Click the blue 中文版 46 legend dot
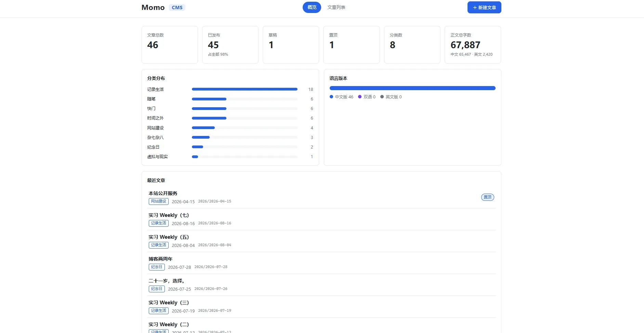This screenshot has height=333, width=644. pos(331,97)
